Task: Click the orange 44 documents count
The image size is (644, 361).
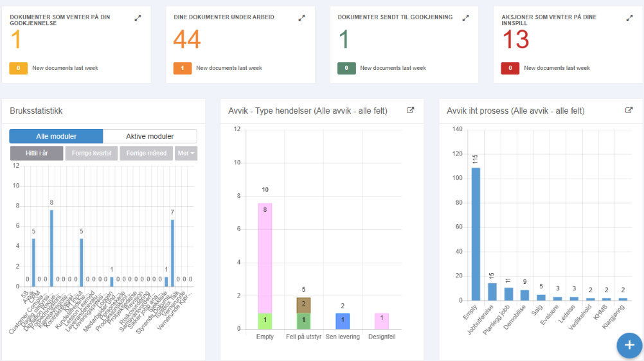Action: (x=187, y=39)
